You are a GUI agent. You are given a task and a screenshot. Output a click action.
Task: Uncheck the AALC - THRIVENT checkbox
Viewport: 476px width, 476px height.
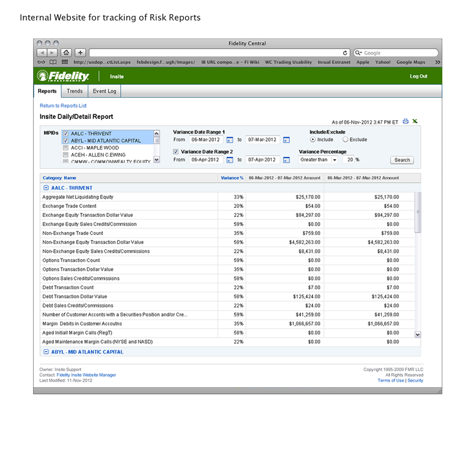(66, 134)
